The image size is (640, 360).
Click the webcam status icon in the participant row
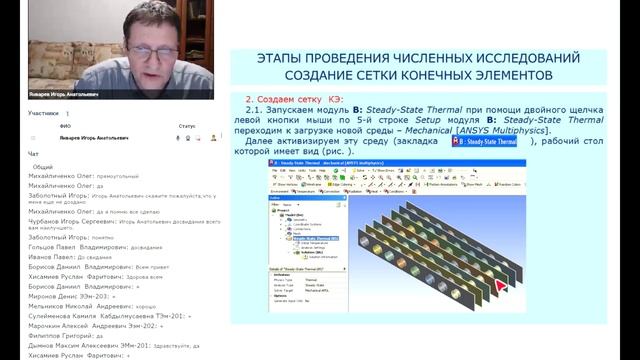pyautogui.click(x=188, y=138)
